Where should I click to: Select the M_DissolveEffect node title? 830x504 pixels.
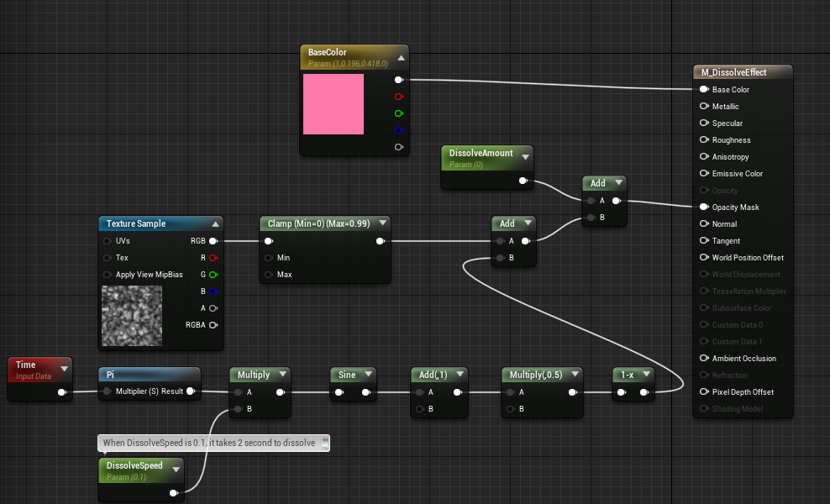click(x=733, y=72)
